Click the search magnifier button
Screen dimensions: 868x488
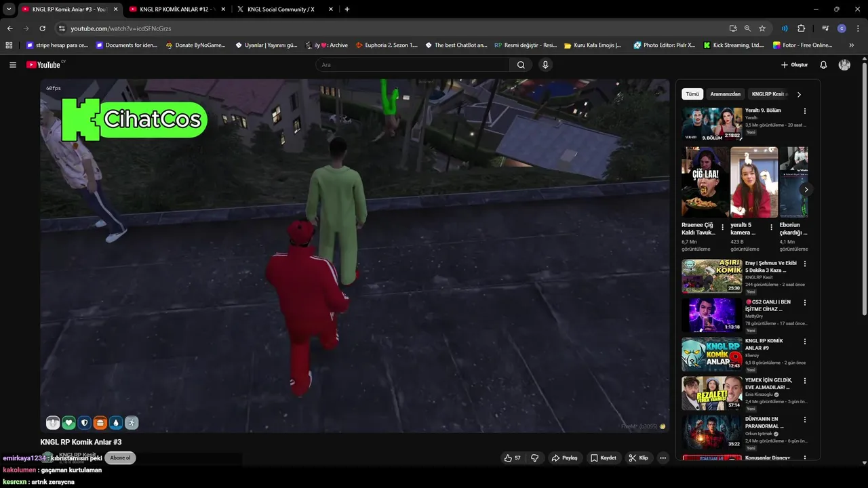point(521,65)
